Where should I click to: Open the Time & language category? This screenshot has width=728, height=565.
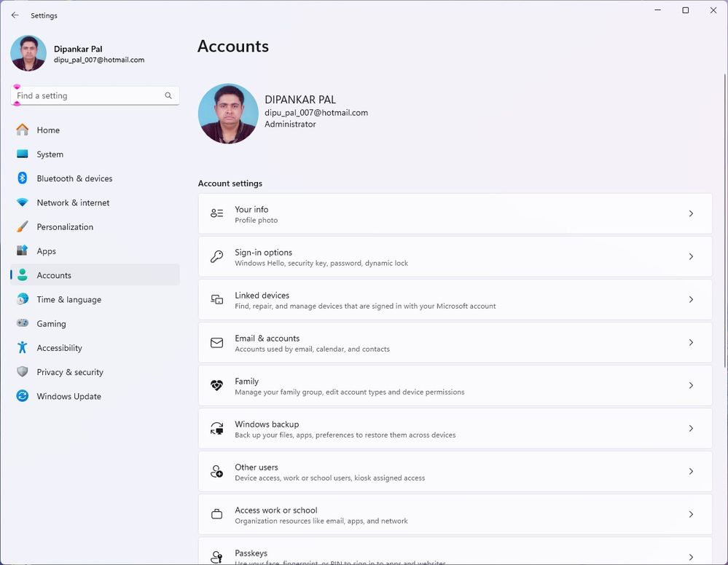pos(69,299)
